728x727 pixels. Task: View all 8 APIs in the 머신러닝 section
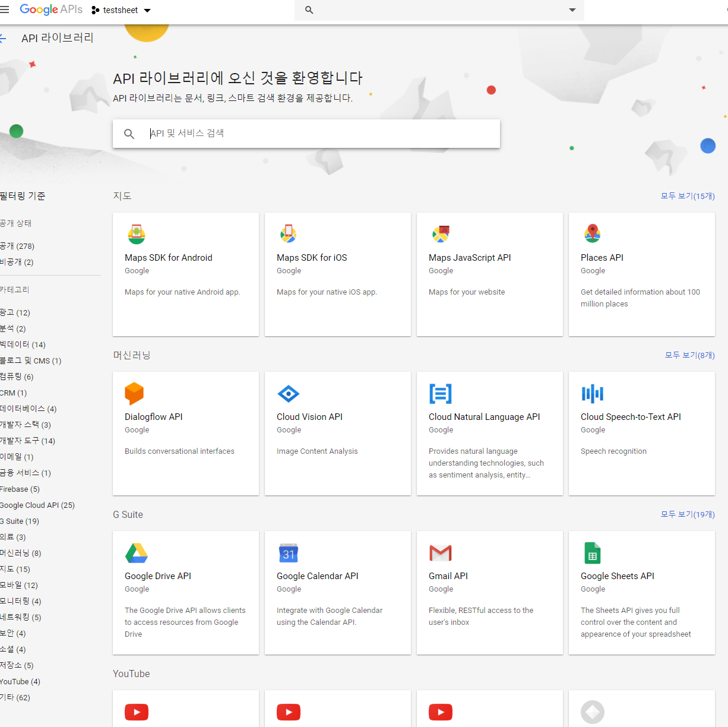click(690, 355)
